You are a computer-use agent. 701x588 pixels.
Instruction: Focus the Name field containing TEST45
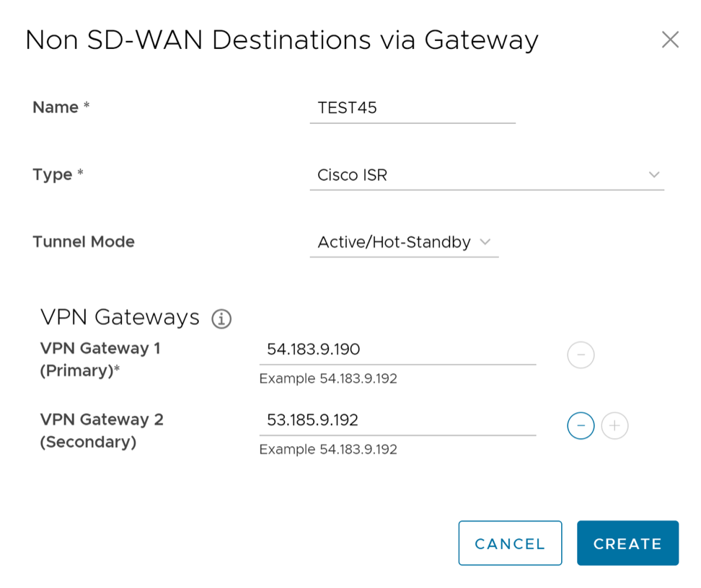pos(412,108)
